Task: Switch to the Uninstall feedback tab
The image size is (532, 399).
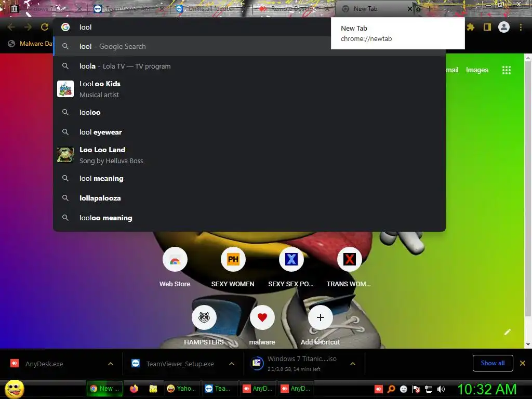Action: [210, 9]
